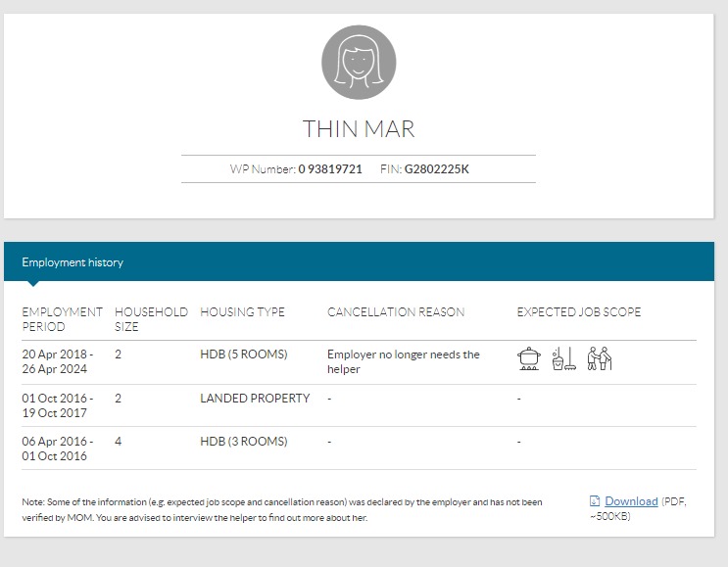The height and width of the screenshot is (567, 728).
Task: Click the Cancellation Reason column header
Action: tap(396, 312)
